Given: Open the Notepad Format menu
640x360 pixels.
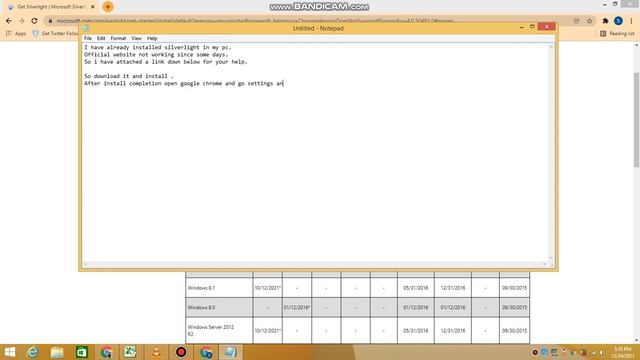Looking at the screenshot, I should point(118,38).
